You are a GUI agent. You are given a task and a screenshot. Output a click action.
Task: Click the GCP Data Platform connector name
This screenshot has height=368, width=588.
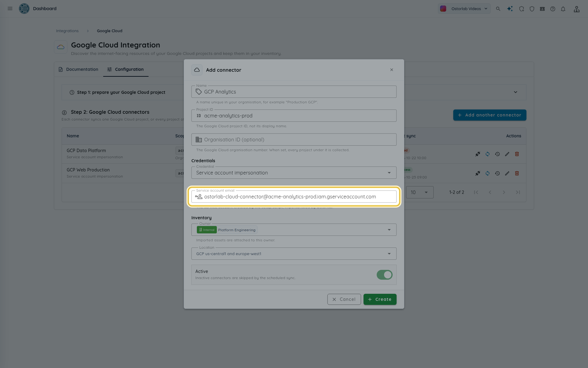(x=86, y=151)
